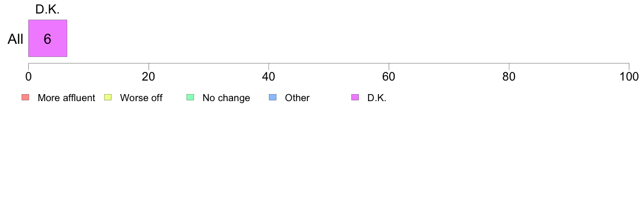Click the axis tick label 20

click(149, 77)
